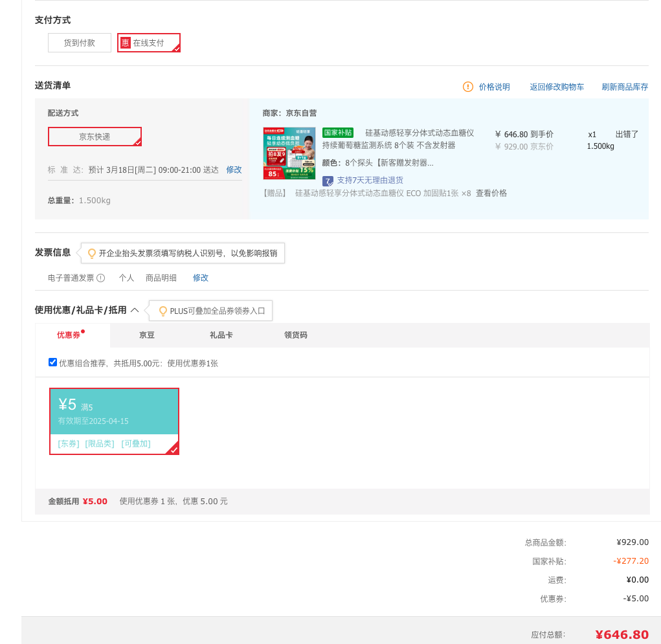This screenshot has height=644, width=661.
Task: Select 在线支付 payment option
Action: pyautogui.click(x=149, y=43)
